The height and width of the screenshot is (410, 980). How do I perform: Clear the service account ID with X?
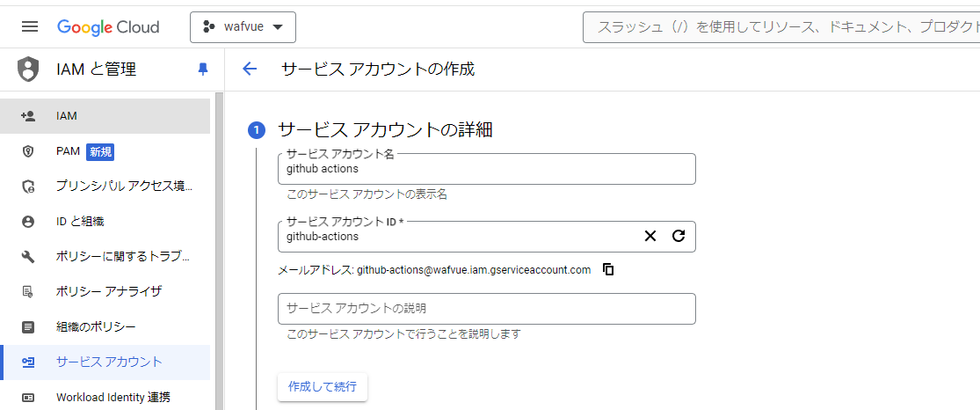click(x=650, y=236)
